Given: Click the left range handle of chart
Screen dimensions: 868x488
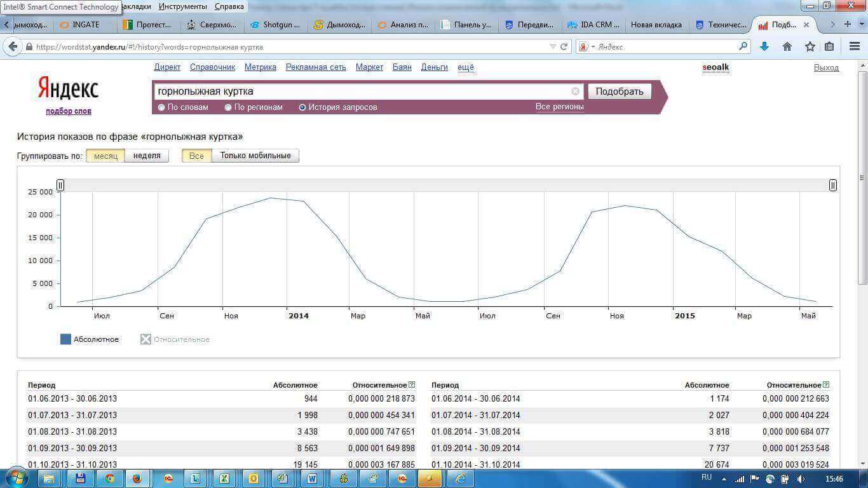Looking at the screenshot, I should [60, 186].
